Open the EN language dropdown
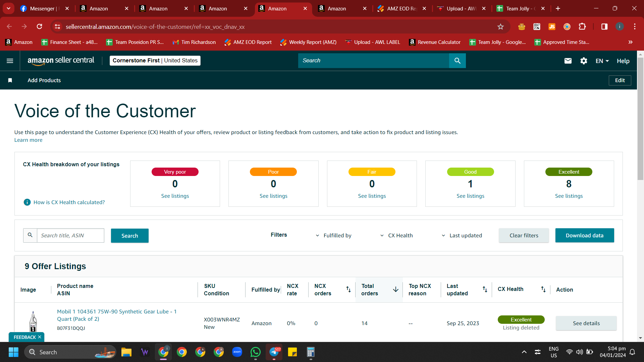Viewport: 644px width, 362px height. 602,61
